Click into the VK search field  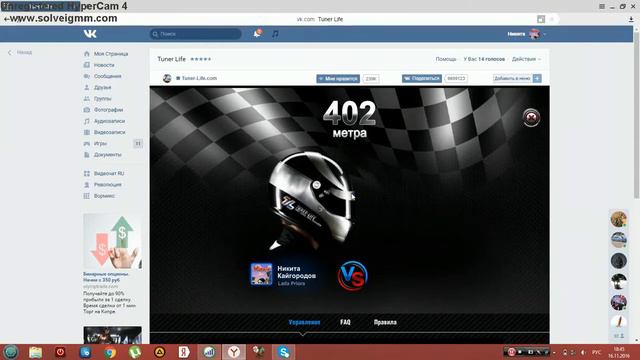click(196, 34)
